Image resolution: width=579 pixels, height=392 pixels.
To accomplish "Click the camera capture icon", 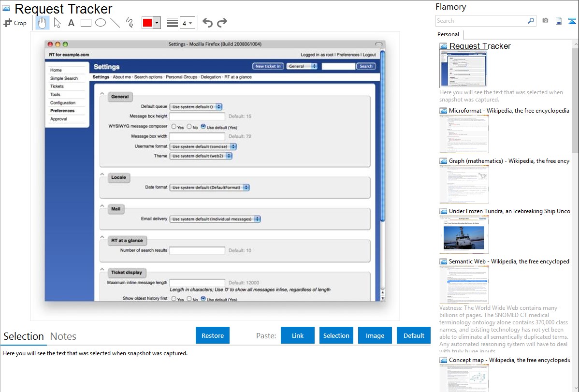I will [x=545, y=21].
